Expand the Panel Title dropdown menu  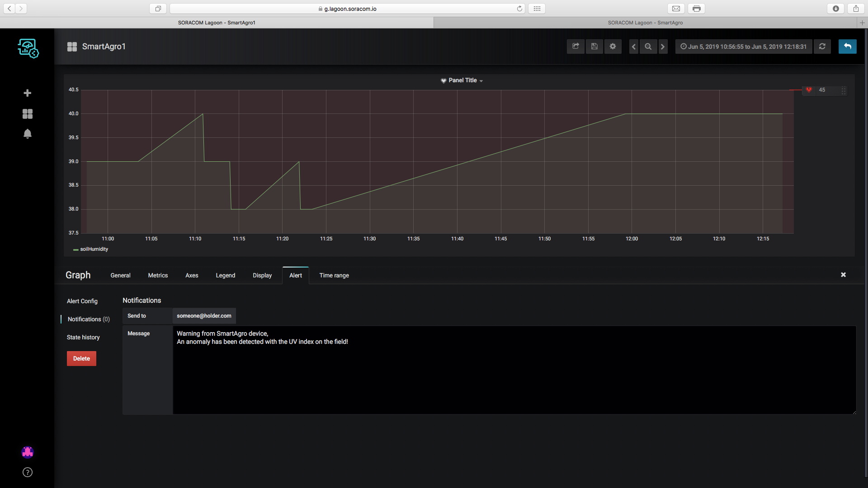[x=462, y=80]
